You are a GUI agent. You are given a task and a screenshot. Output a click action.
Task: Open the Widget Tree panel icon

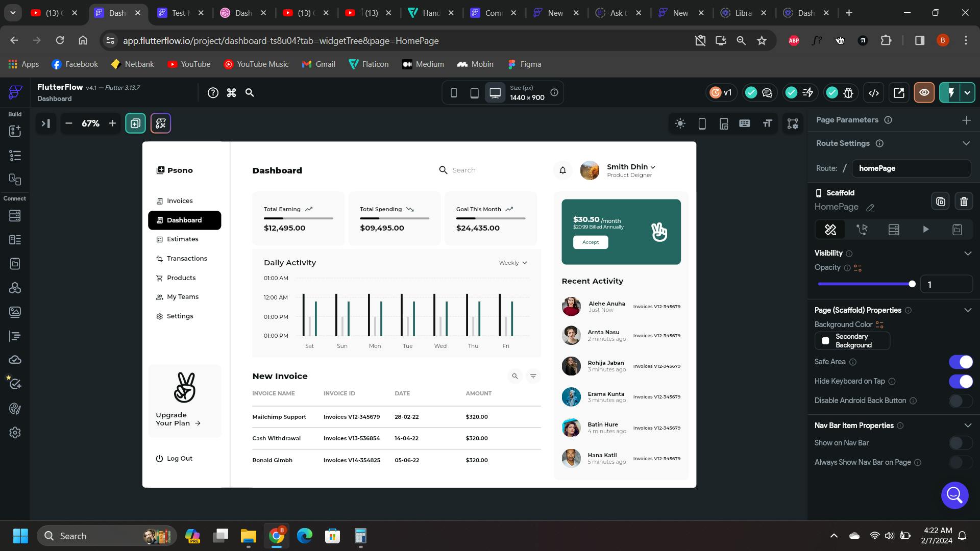[15, 156]
